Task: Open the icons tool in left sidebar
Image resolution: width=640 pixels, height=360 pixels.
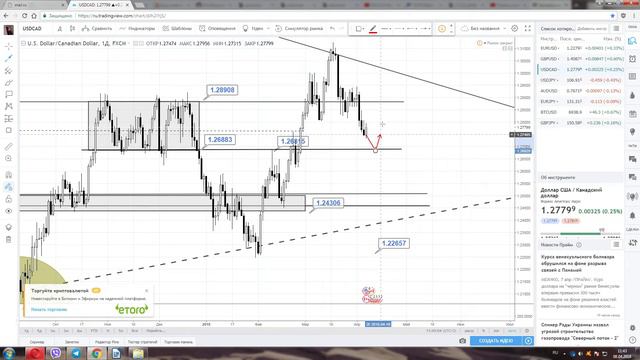Action: pyautogui.click(x=9, y=130)
